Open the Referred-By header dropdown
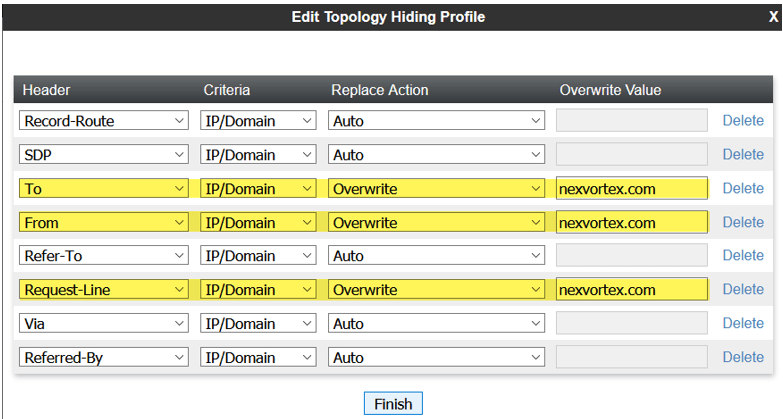 point(104,358)
